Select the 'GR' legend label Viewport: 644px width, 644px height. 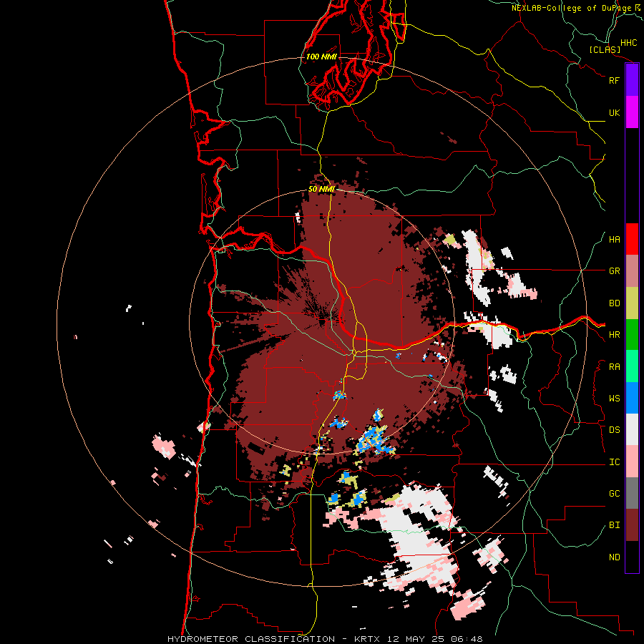[614, 271]
